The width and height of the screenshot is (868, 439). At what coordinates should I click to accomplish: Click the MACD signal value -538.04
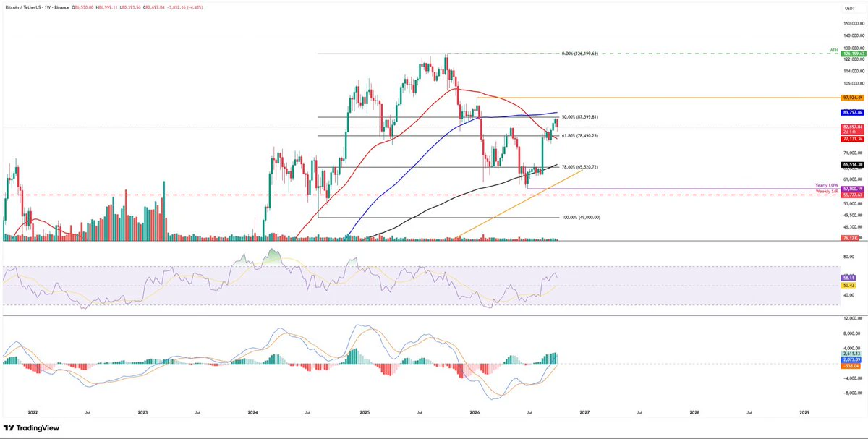pyautogui.click(x=849, y=367)
